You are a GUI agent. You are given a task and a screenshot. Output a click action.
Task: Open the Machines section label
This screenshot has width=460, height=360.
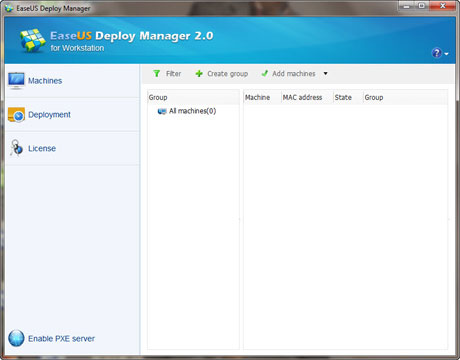click(45, 81)
